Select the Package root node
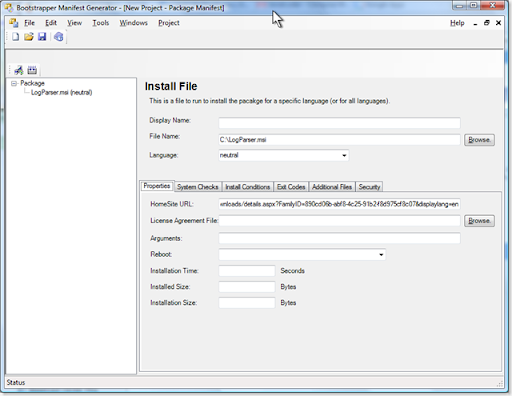This screenshot has width=512, height=396. tap(32, 83)
